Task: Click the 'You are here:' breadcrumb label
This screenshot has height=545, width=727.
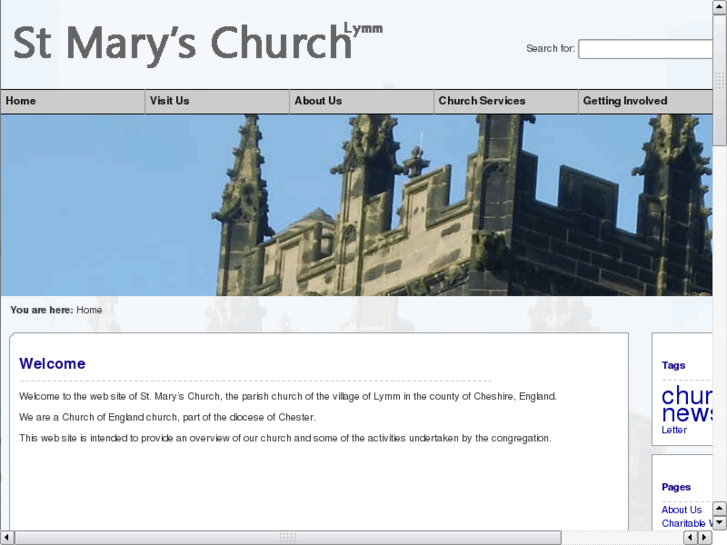Action: click(x=42, y=310)
